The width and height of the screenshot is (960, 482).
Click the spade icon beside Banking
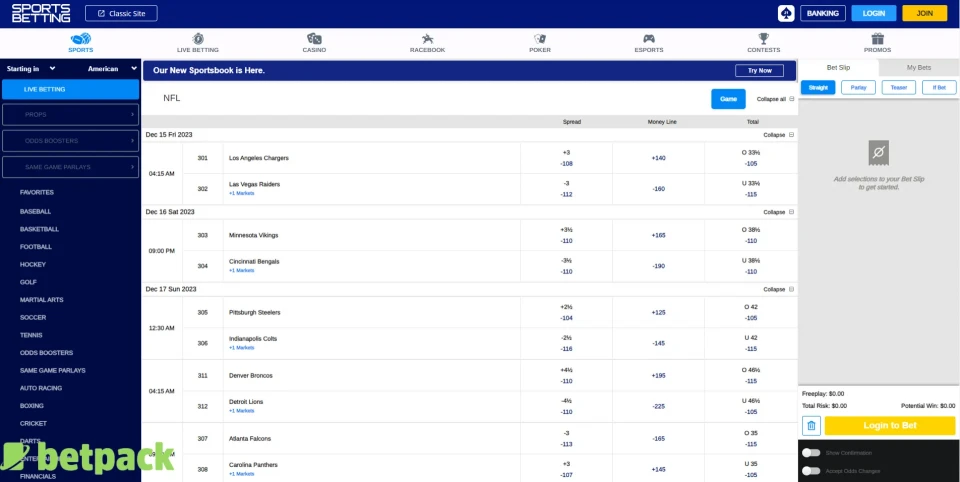(x=786, y=13)
